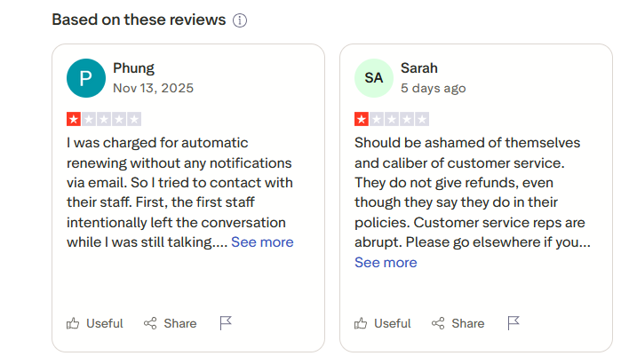The height and width of the screenshot is (364, 621).
Task: Click the share icon on Phung's review
Action: click(151, 323)
